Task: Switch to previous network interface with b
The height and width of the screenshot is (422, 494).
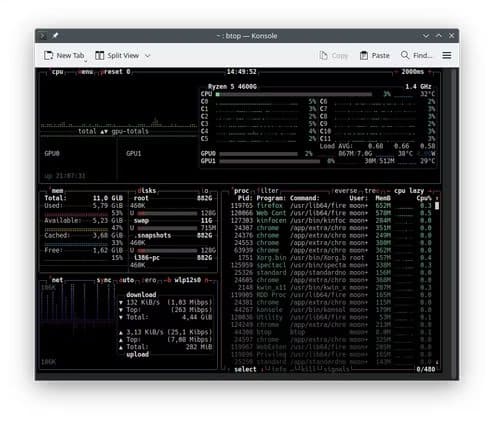Action: pyautogui.click(x=167, y=280)
